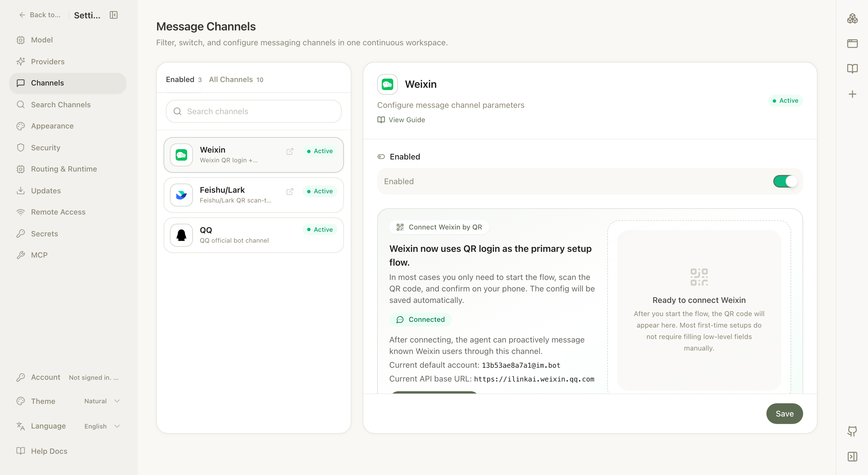Select the QQ channel card
Viewport: 868px width, 475px height.
click(x=254, y=235)
